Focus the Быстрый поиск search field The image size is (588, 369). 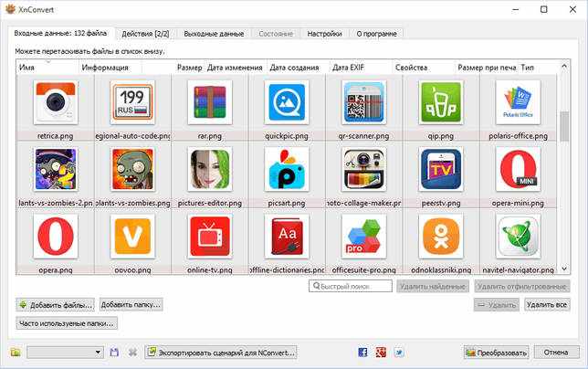[351, 286]
